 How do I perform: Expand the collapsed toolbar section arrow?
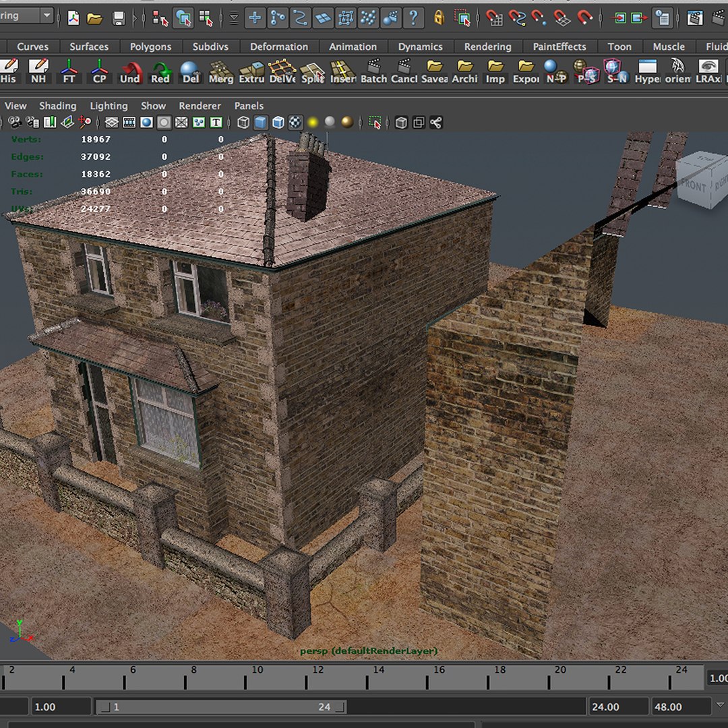(135, 18)
